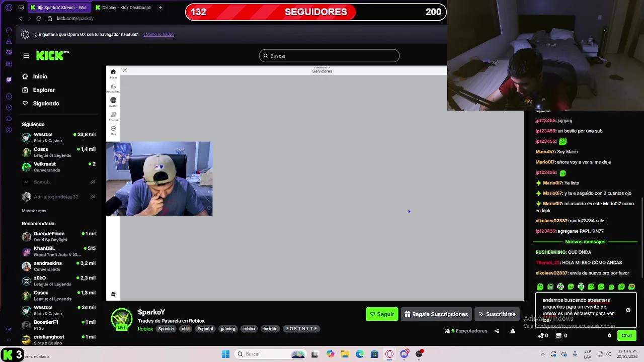Image resolution: width=644 pixels, height=362 pixels.
Task: Open Discord from taskbar
Action: [404, 354]
